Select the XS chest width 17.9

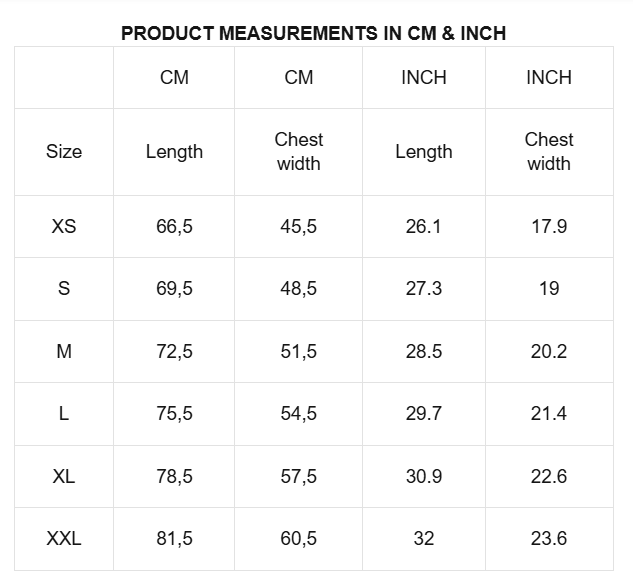coord(549,227)
